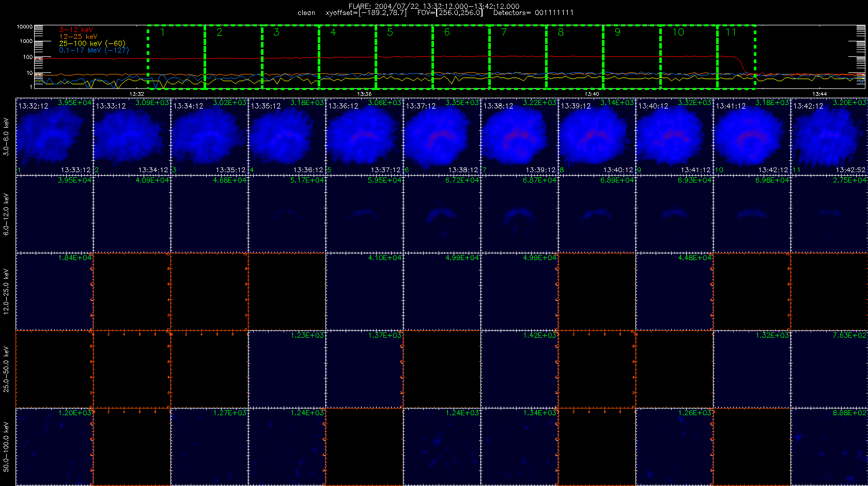The height and width of the screenshot is (486, 868).
Task: Click the orange 12-25 keV legend entry
Action: [78, 37]
